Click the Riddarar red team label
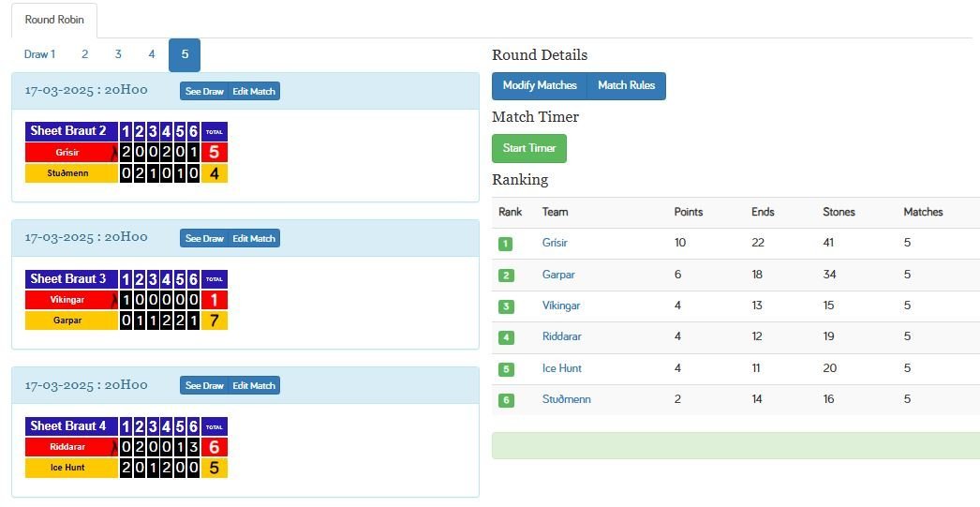 (67, 447)
